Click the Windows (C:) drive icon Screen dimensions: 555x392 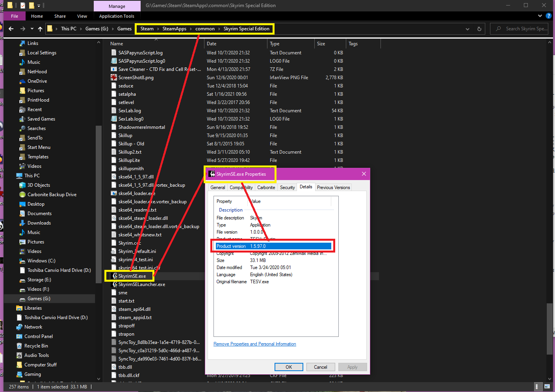tap(22, 261)
